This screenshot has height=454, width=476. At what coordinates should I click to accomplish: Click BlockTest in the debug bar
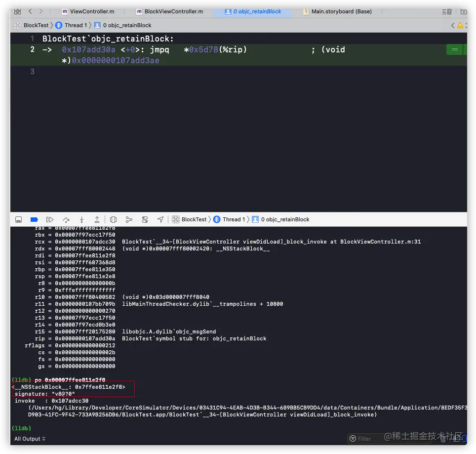(x=190, y=219)
